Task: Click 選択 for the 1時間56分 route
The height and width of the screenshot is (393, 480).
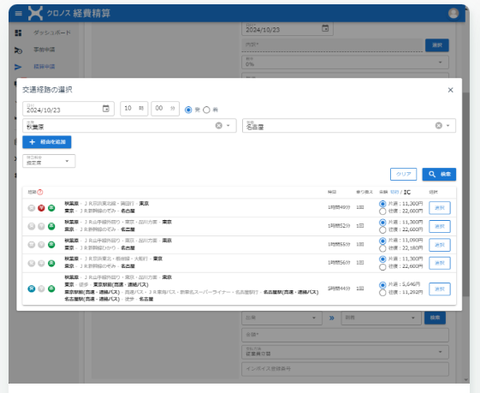Action: click(440, 263)
